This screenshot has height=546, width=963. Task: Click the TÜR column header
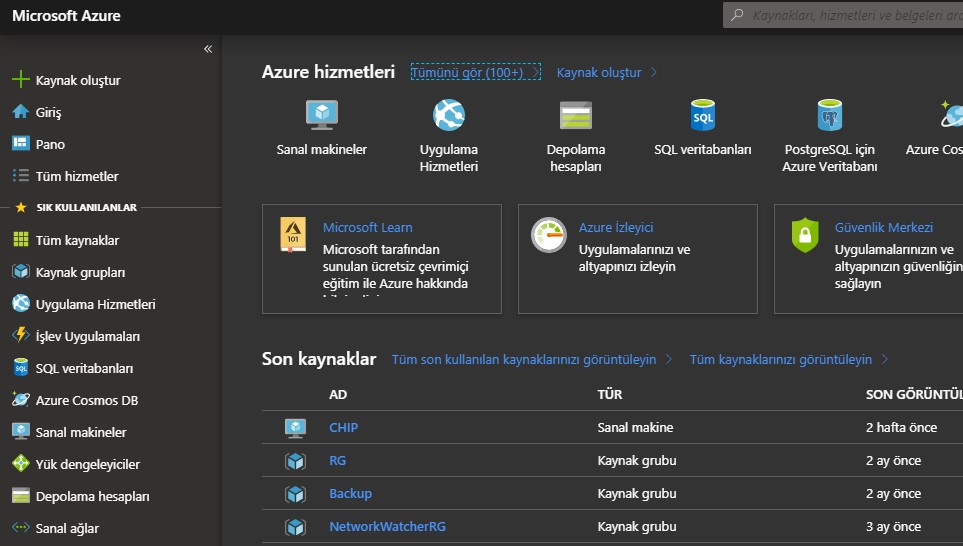coord(610,394)
